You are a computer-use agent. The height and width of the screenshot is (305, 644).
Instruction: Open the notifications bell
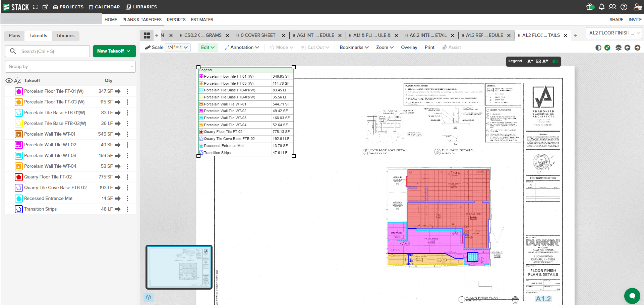tap(601, 7)
